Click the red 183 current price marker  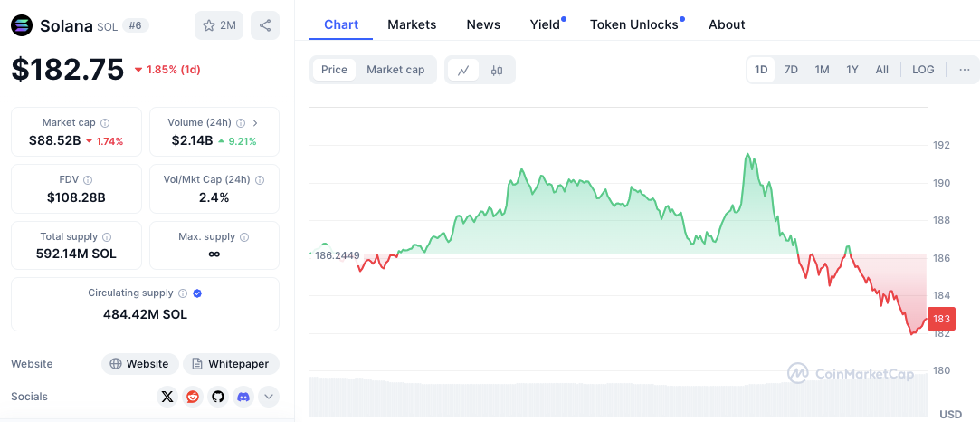click(941, 319)
